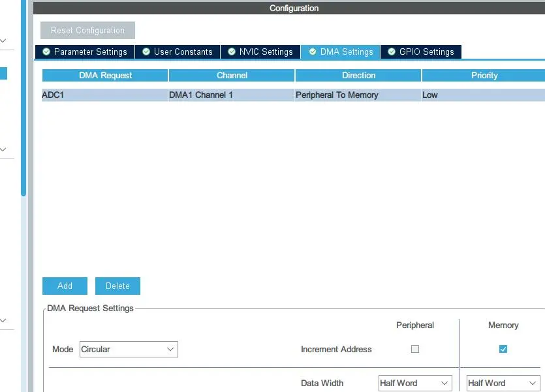This screenshot has width=545, height=392.
Task: Enable Peripheral increment address checkbox
Action: [x=415, y=349]
